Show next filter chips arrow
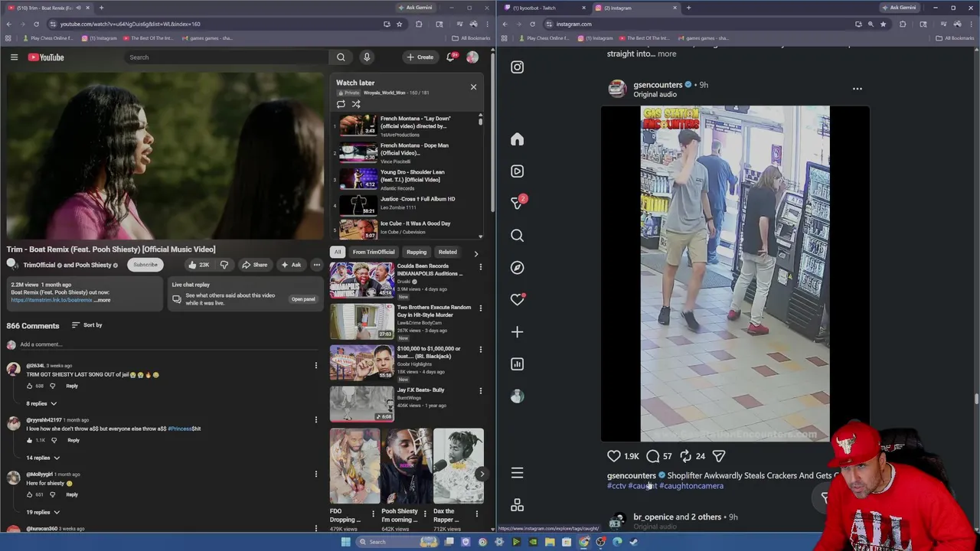This screenshot has width=980, height=551. click(475, 253)
